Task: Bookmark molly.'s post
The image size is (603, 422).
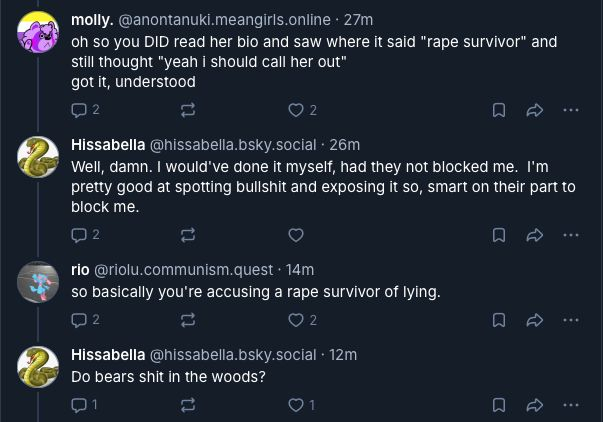Action: (x=499, y=110)
